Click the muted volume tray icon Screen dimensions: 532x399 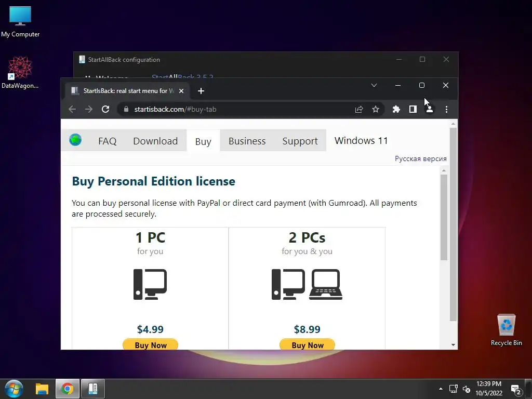point(467,389)
